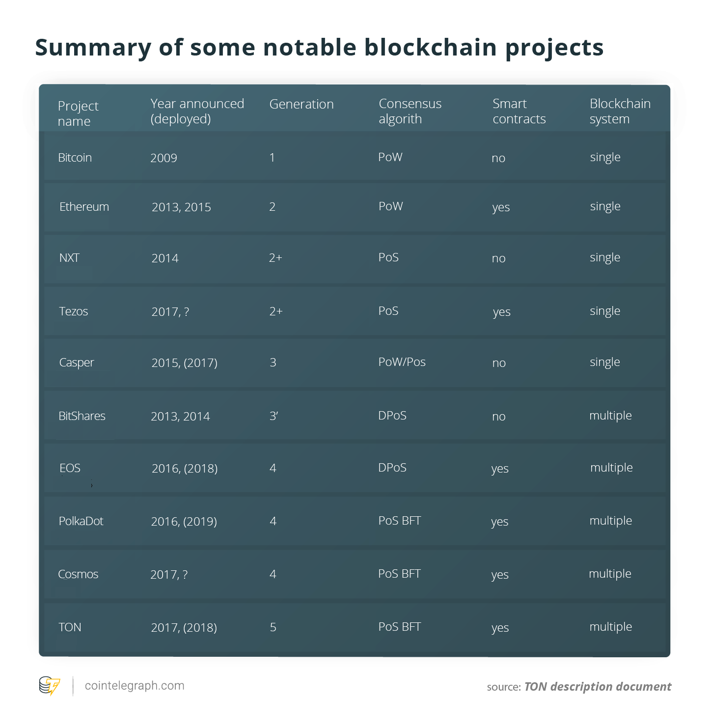This screenshot has width=712, height=728.
Task: Select the Bitcoin row name
Action: [75, 157]
